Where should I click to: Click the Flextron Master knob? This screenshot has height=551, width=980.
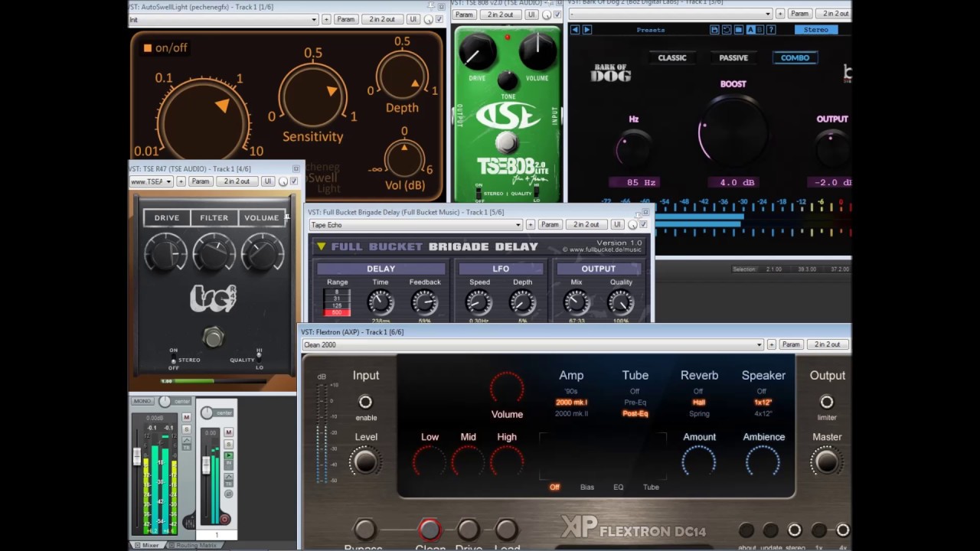click(x=826, y=461)
